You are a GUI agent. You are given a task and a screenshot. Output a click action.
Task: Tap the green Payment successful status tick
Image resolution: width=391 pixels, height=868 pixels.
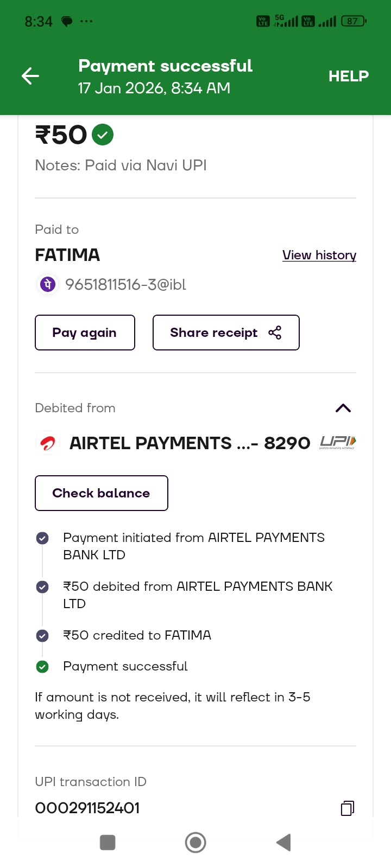(x=42, y=666)
